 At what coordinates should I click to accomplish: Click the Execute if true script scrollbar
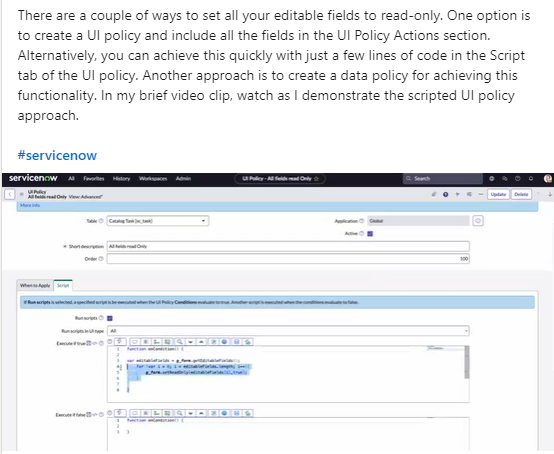[x=467, y=362]
